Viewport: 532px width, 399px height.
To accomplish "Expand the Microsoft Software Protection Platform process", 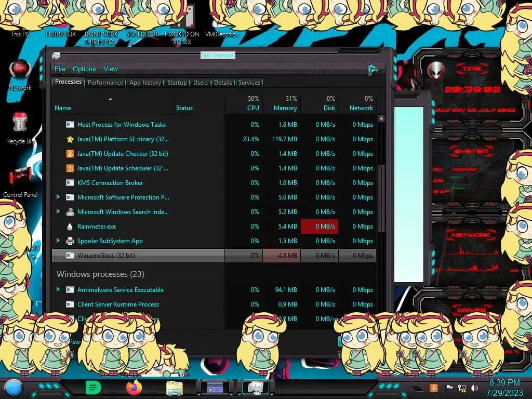I will point(58,197).
